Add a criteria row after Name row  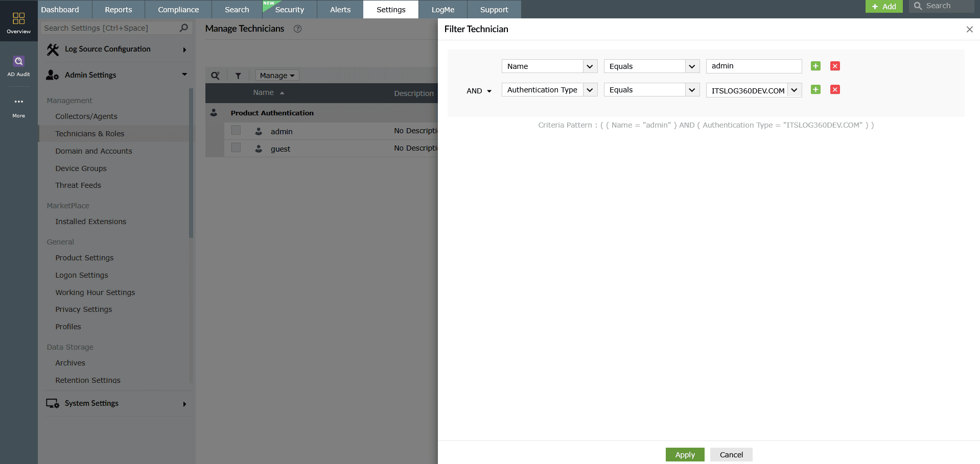point(815,66)
